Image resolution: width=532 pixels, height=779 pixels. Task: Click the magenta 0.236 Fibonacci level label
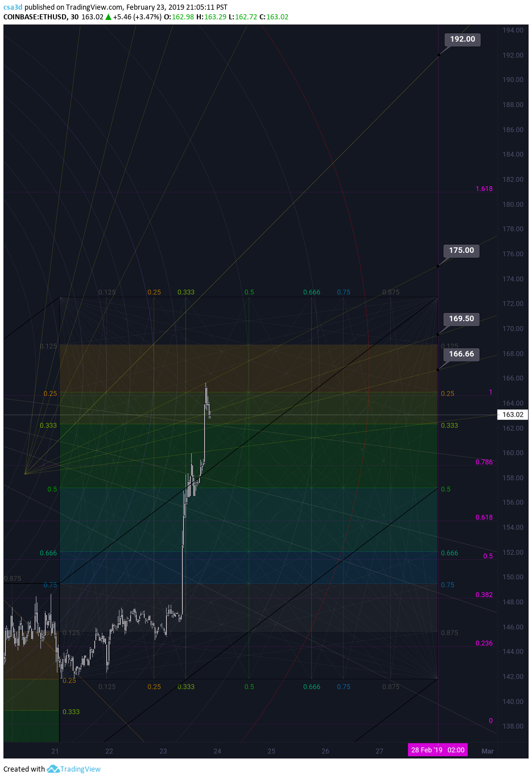pos(484,643)
